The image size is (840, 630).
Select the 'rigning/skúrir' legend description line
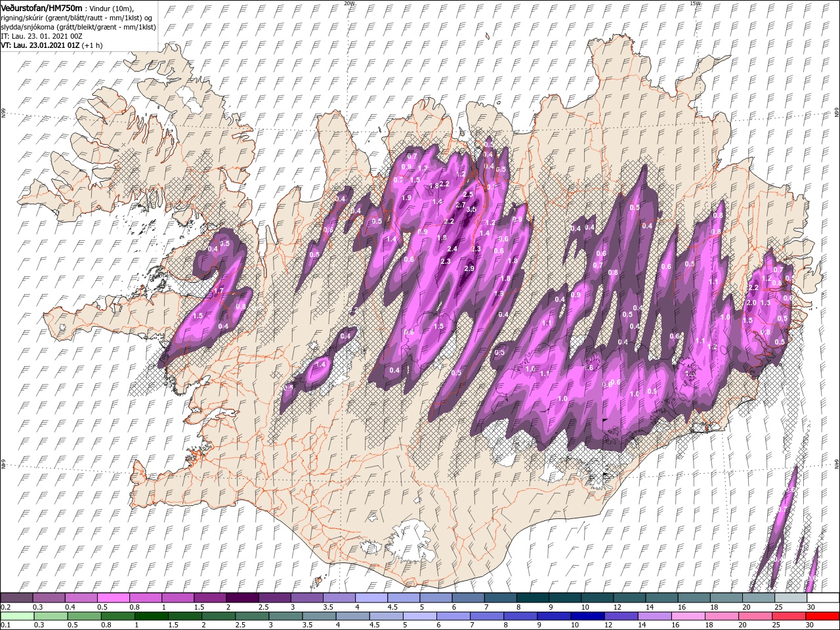(x=76, y=18)
